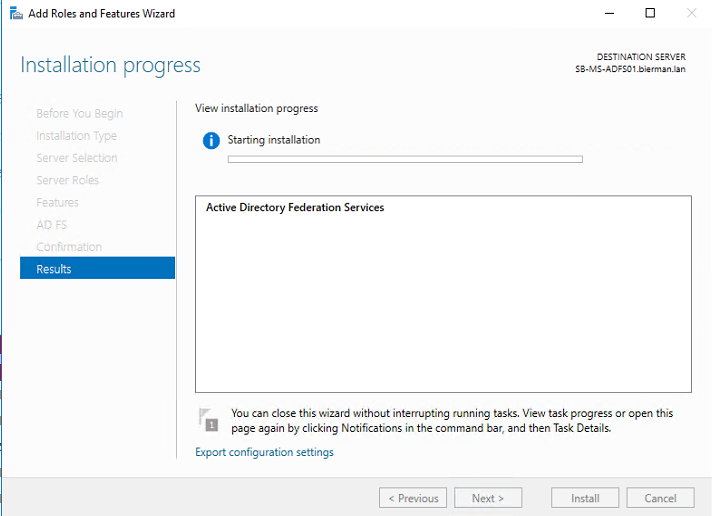
Task: Click the Add Roles and Features Wizard title
Action: [101, 14]
